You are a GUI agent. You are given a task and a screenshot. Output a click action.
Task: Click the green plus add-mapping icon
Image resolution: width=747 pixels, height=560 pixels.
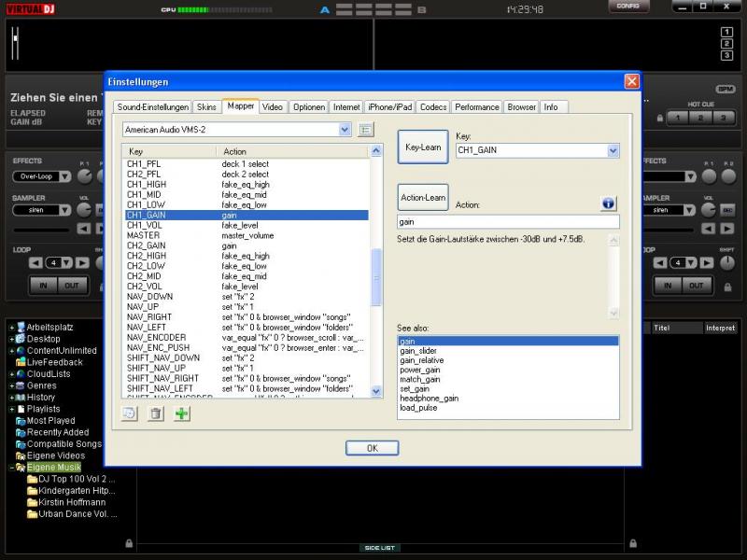click(x=182, y=413)
